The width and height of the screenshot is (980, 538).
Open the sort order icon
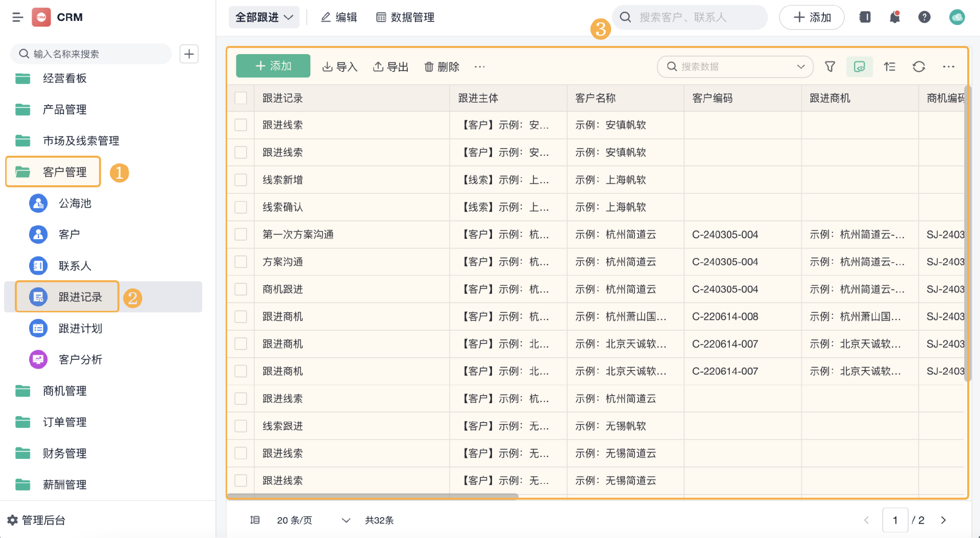click(x=890, y=67)
